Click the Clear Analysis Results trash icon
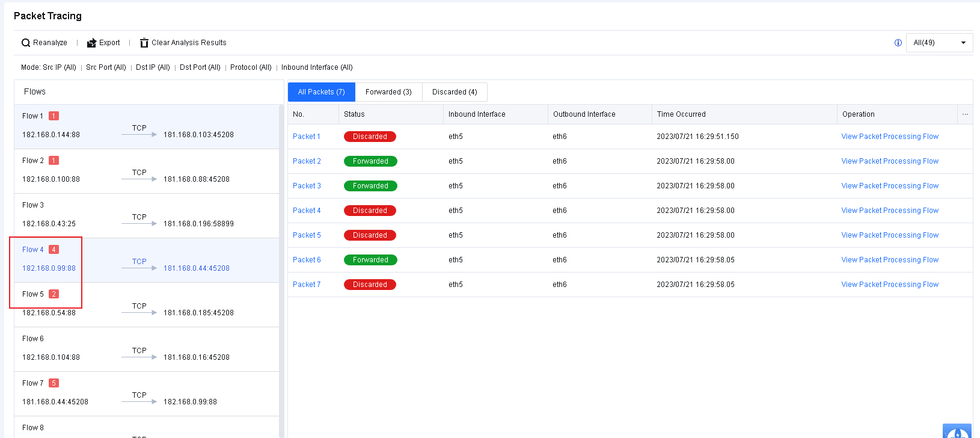 [144, 43]
